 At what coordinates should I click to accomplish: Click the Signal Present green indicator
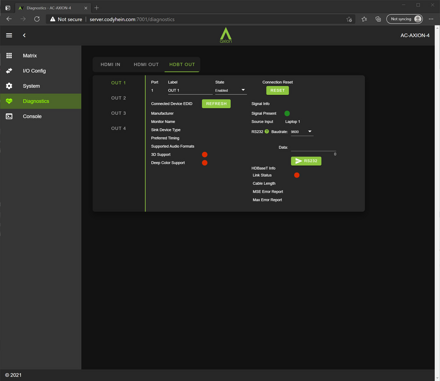click(287, 113)
